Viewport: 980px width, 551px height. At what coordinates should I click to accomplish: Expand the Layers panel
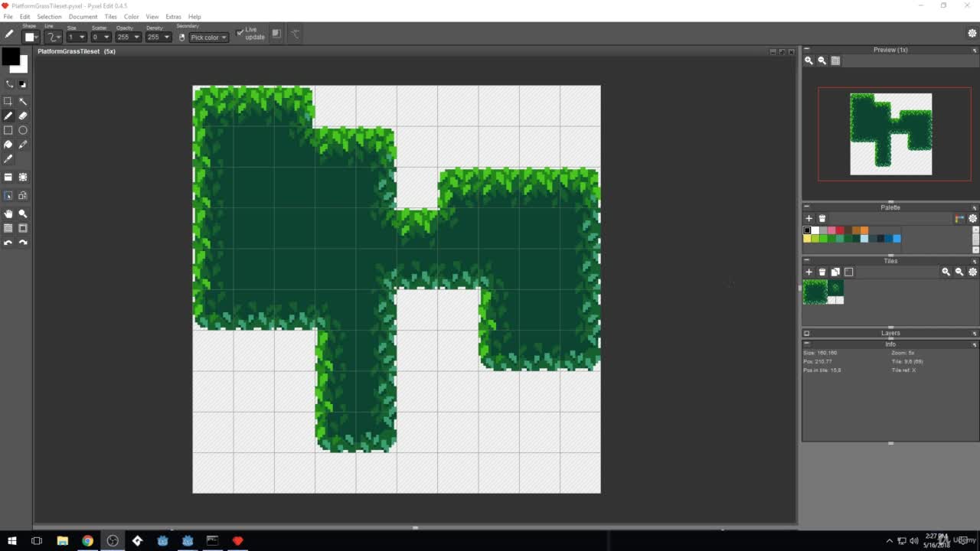pyautogui.click(x=806, y=333)
